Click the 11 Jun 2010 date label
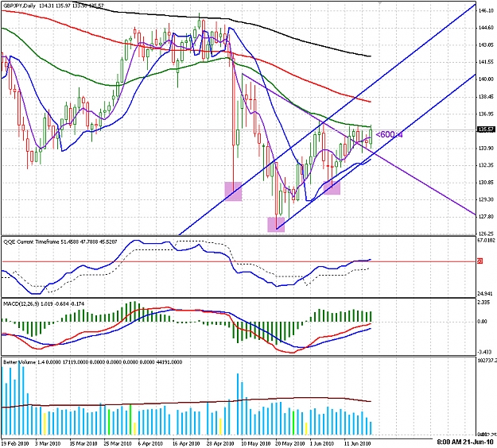Screen dimensions: 497x448 coord(358,443)
